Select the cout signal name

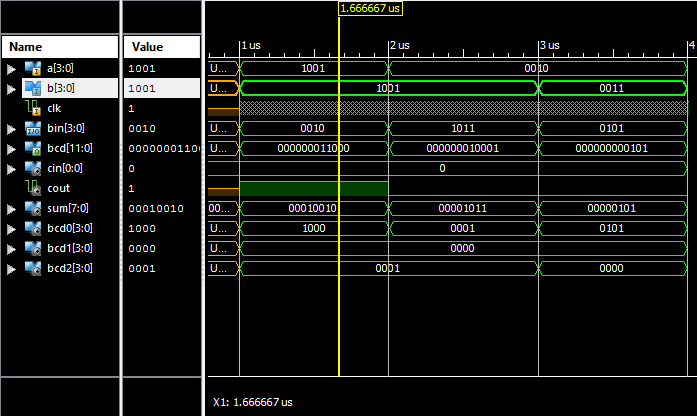[59, 188]
